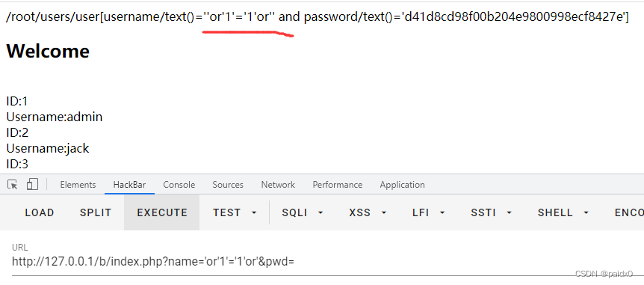
Task: Expand the SHELL dropdown menu
Action: (x=563, y=212)
